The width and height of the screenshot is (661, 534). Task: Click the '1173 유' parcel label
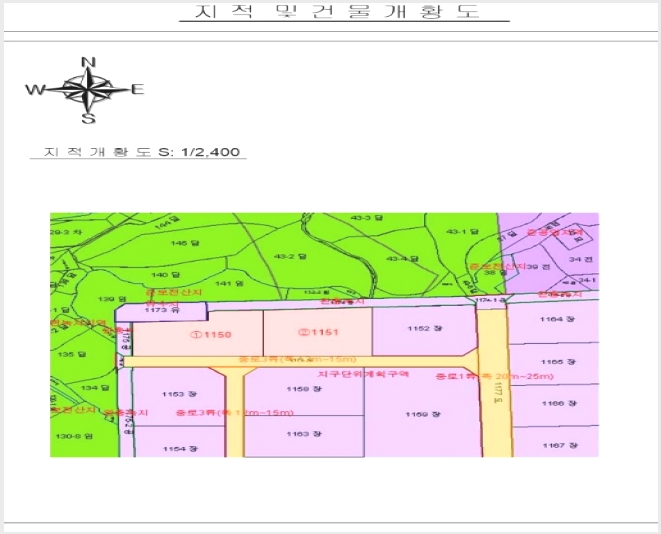pos(162,310)
